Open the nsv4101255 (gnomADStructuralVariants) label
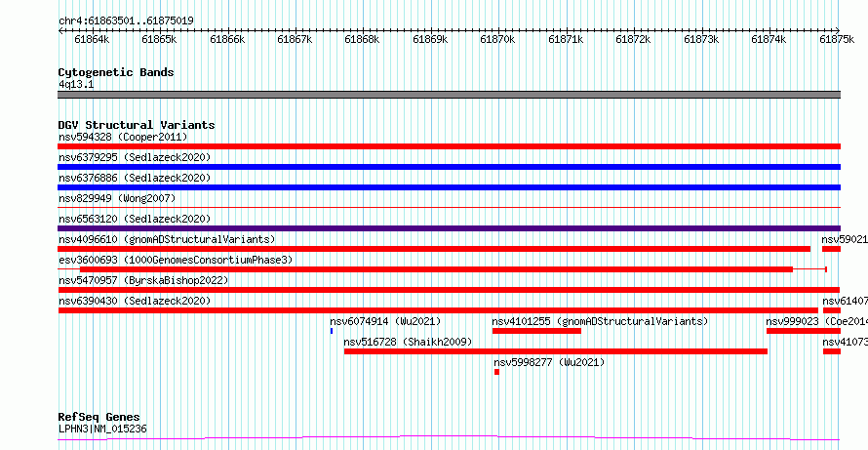 [601, 321]
